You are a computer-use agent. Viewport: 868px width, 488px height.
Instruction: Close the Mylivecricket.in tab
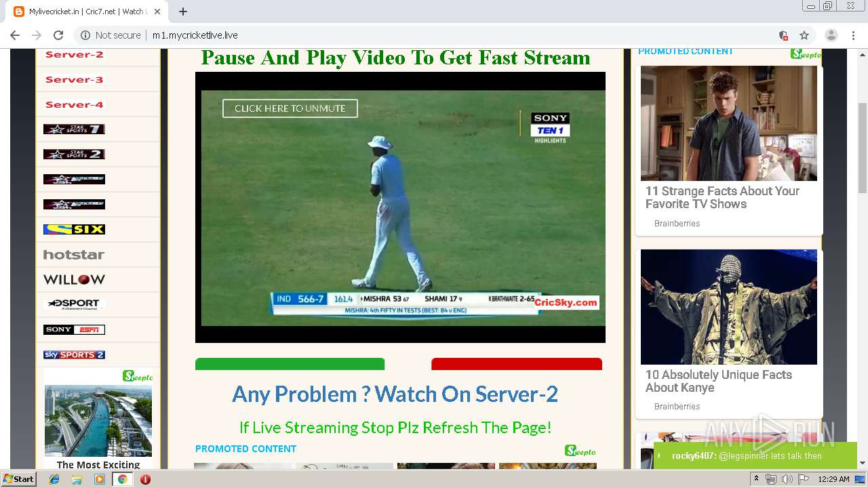(x=157, y=12)
